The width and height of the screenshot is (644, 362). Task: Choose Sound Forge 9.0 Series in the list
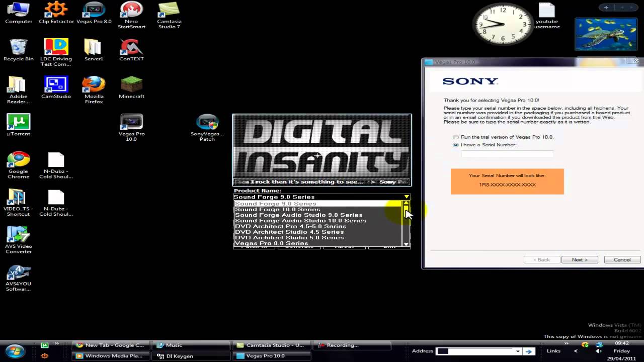[317, 204]
